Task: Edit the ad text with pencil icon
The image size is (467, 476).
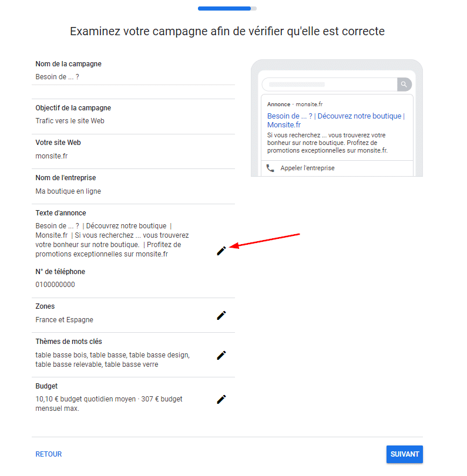Action: [x=221, y=251]
